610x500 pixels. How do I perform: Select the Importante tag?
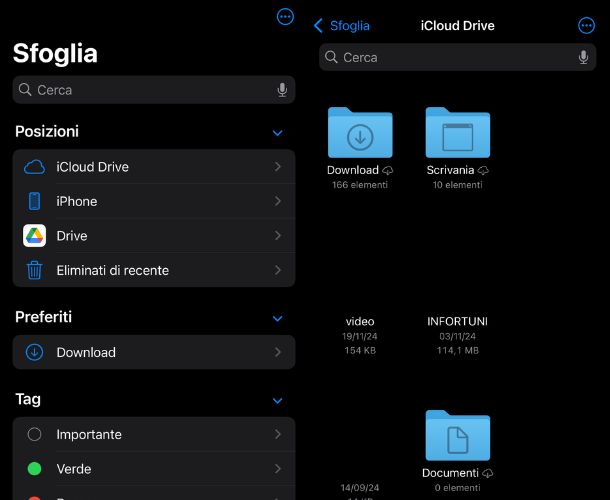tap(154, 434)
